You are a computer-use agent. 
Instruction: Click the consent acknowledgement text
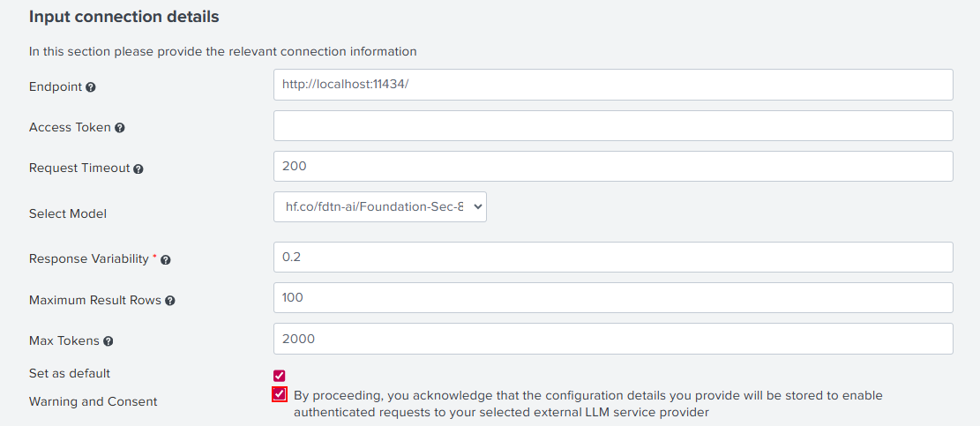(588, 404)
